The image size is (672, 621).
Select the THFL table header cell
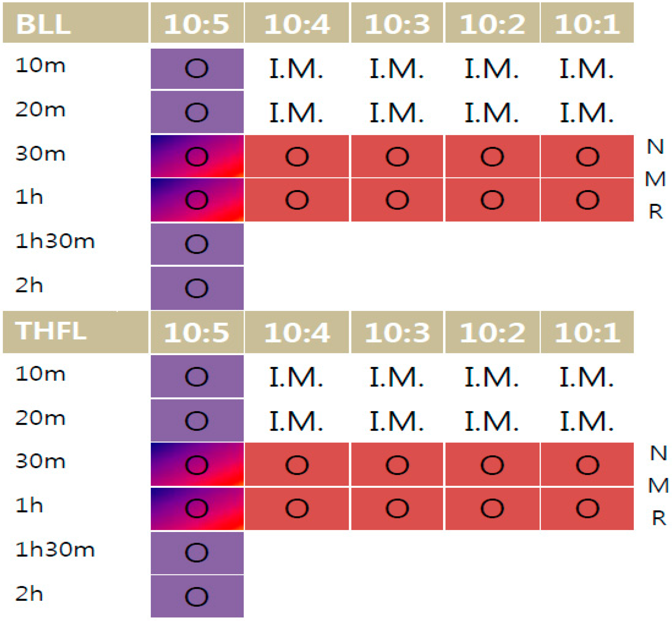[x=76, y=332]
